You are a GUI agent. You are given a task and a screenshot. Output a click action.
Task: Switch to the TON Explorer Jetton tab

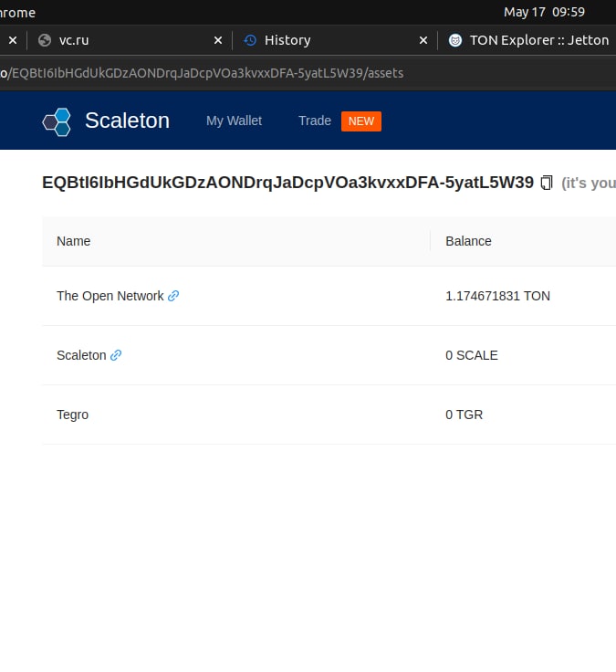527,40
